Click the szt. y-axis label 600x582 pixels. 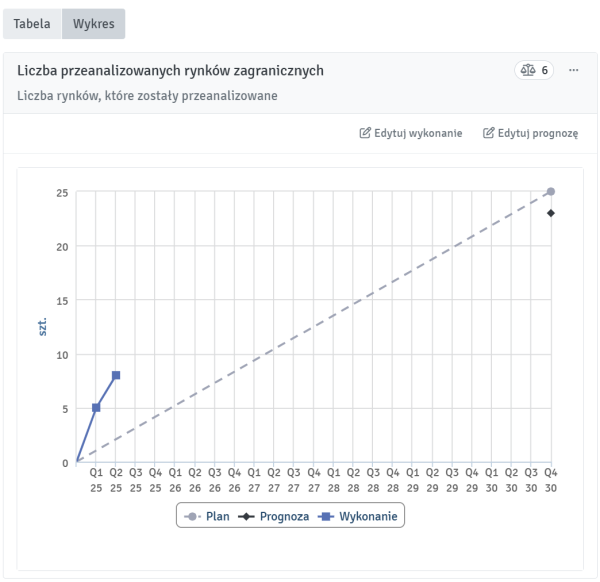pyautogui.click(x=44, y=327)
